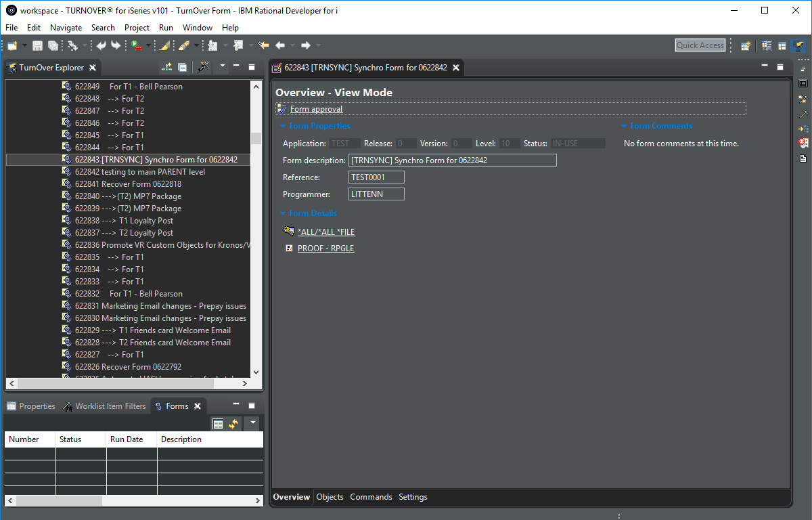
Task: Click the Restore icon in the right trim bar
Action: [803, 69]
